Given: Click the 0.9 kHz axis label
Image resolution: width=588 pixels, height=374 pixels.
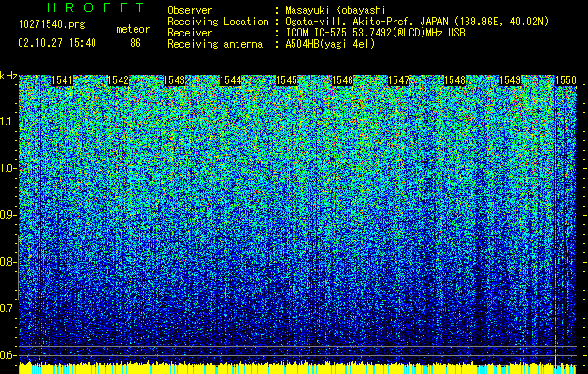Looking at the screenshot, I should tap(8, 215).
